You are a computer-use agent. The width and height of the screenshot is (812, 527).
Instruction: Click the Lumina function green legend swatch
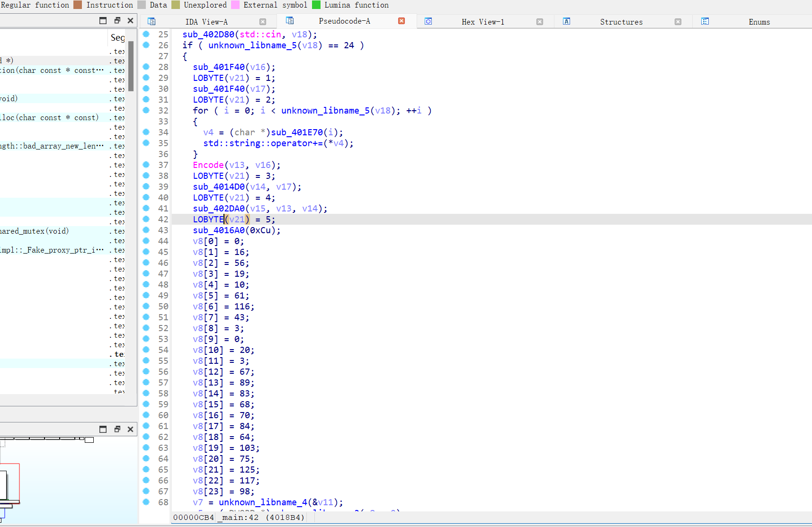click(x=316, y=5)
